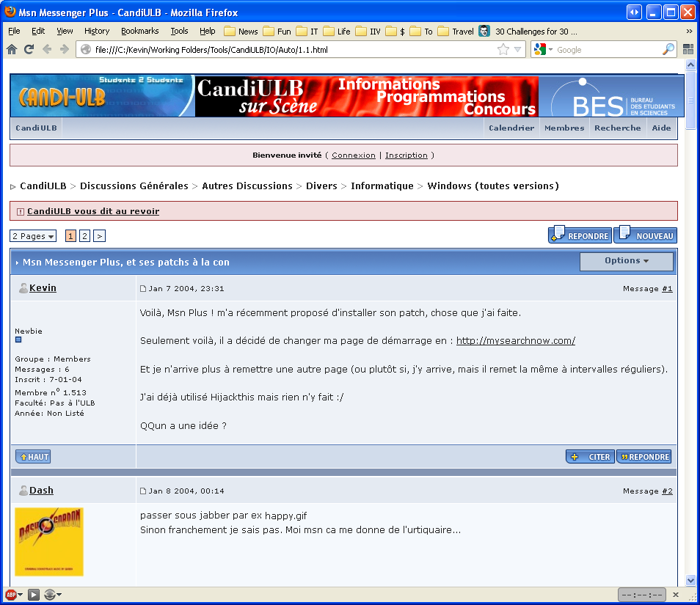Go back using the back arrow
Screen dimensions: 700x605
[46, 50]
